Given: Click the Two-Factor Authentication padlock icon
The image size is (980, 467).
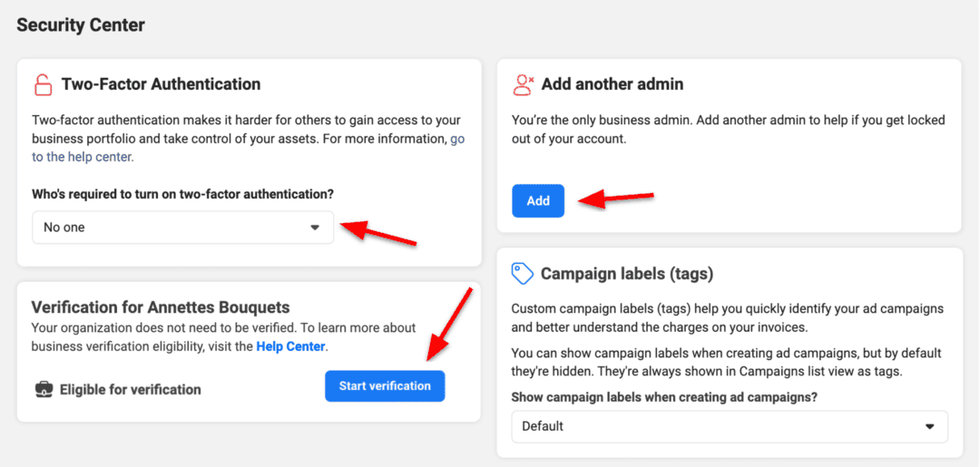Looking at the screenshot, I should [x=43, y=85].
